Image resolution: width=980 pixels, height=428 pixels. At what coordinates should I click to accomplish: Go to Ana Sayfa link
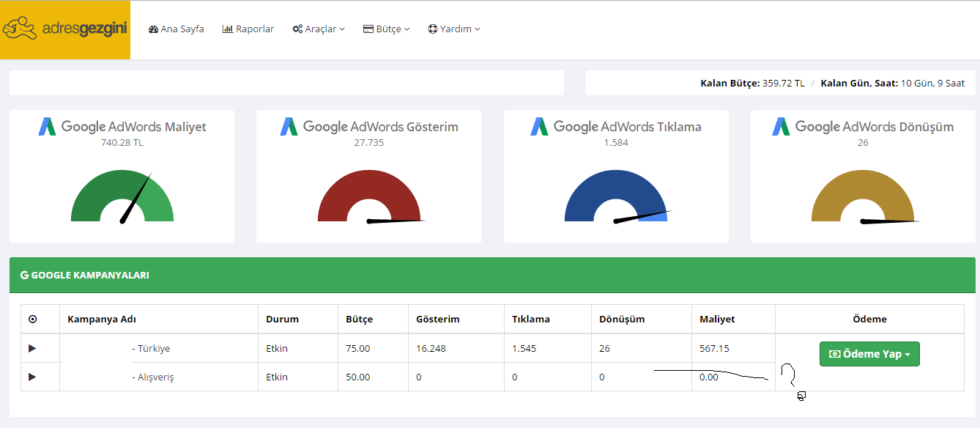coord(176,29)
